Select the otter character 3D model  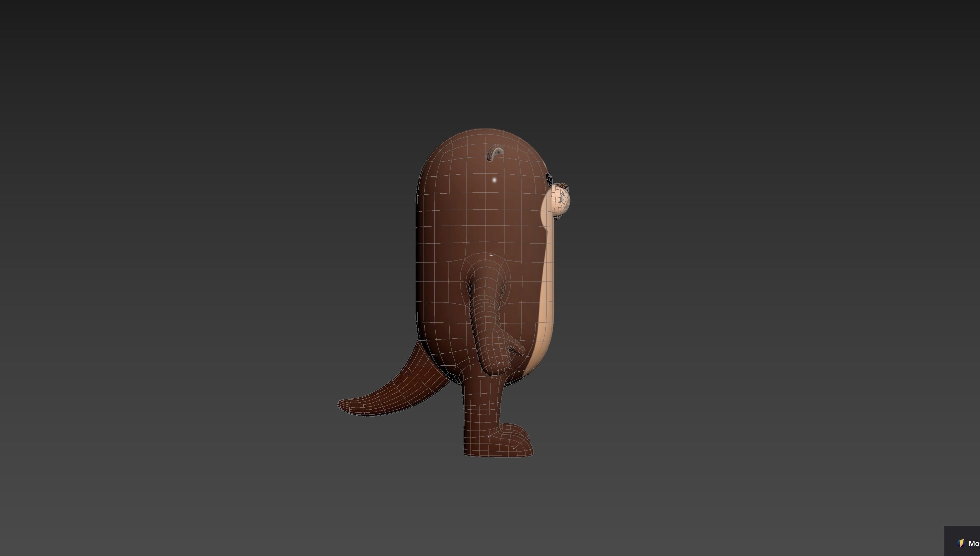(x=455, y=292)
